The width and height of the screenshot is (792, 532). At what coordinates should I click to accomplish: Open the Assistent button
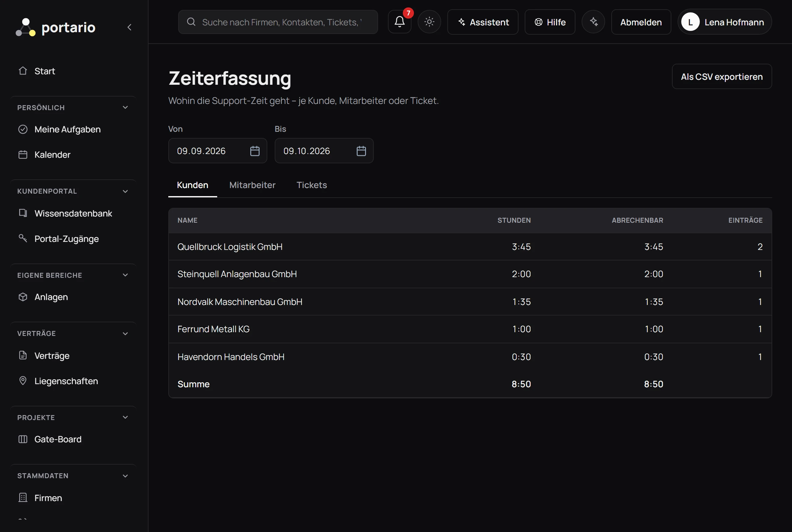click(483, 22)
